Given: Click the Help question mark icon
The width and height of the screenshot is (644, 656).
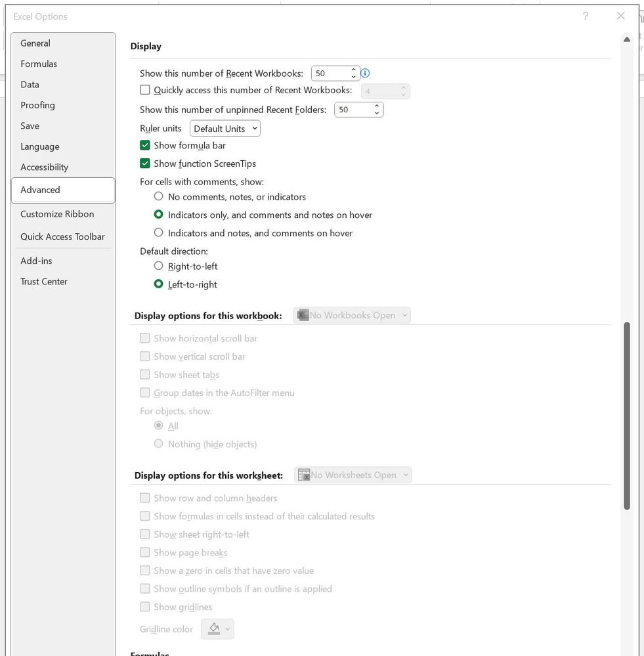Looking at the screenshot, I should [x=586, y=16].
